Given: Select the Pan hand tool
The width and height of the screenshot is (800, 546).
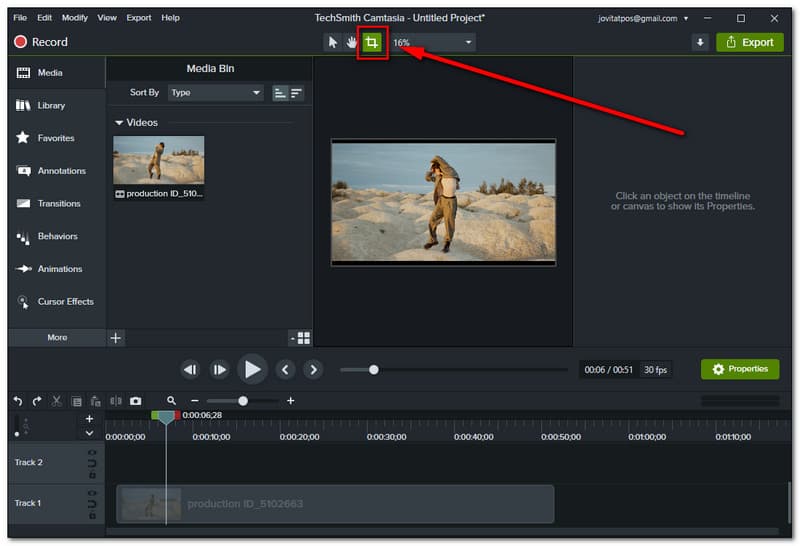Looking at the screenshot, I should (352, 43).
